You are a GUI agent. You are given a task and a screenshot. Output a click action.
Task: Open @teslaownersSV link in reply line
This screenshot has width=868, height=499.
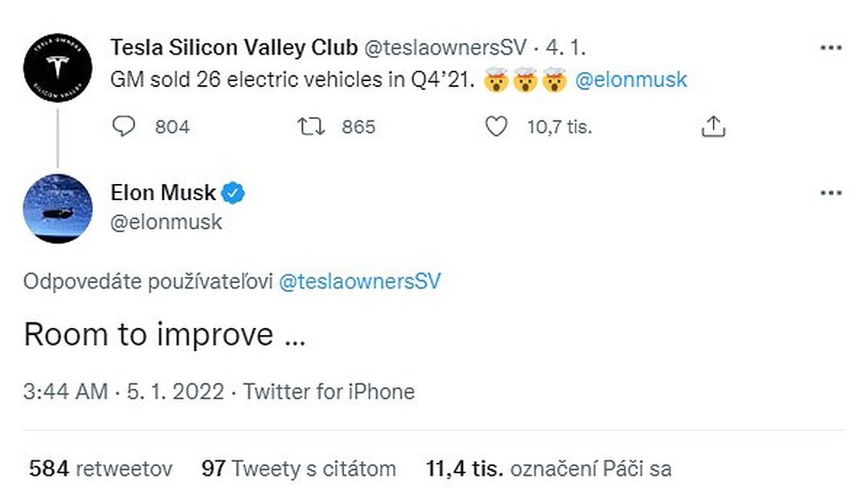[x=360, y=281]
